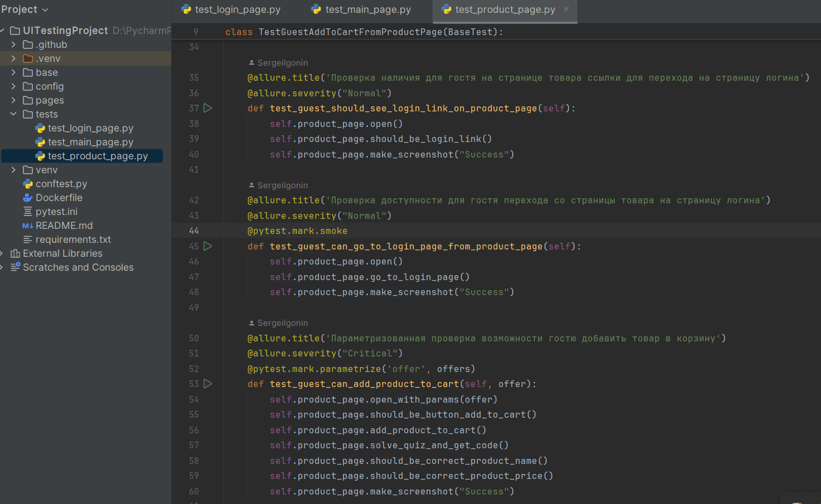Click the author icon above line 35
The image size is (821, 504).
(252, 63)
